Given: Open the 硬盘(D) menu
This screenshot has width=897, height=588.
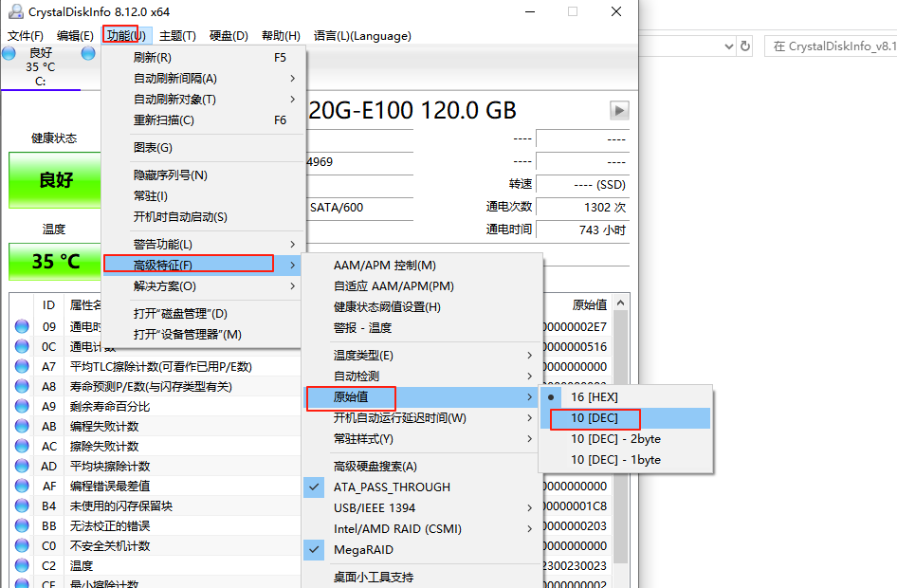Looking at the screenshot, I should tap(229, 35).
